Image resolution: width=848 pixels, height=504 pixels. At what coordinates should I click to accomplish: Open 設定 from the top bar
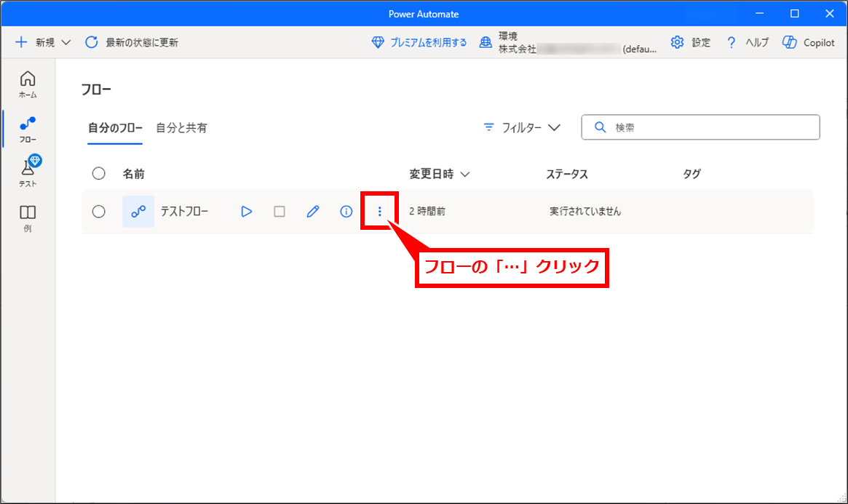tap(690, 43)
